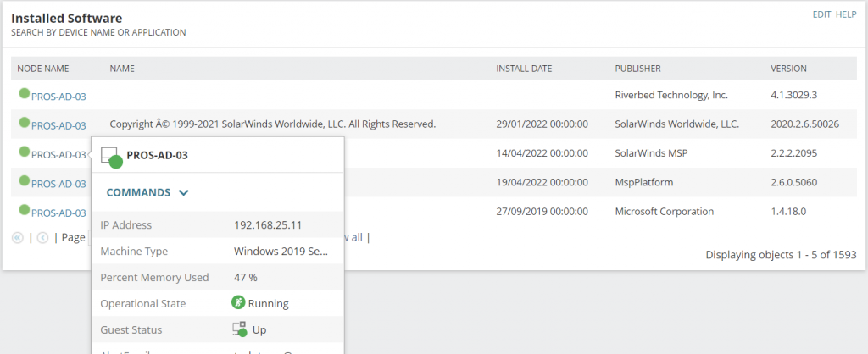The height and width of the screenshot is (354, 868).
Task: Click publisher SolarWinds MSP
Action: [x=651, y=153]
